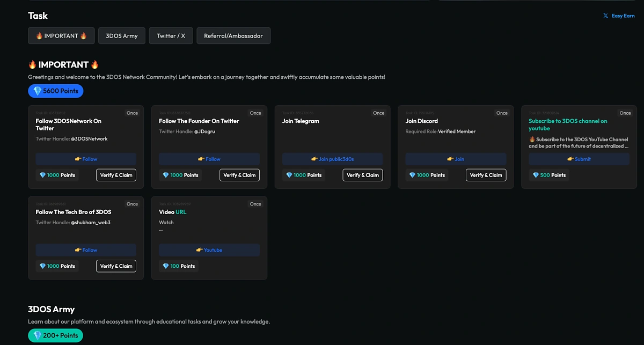
Task: Click the "Video URL" card title
Action: coord(173,212)
